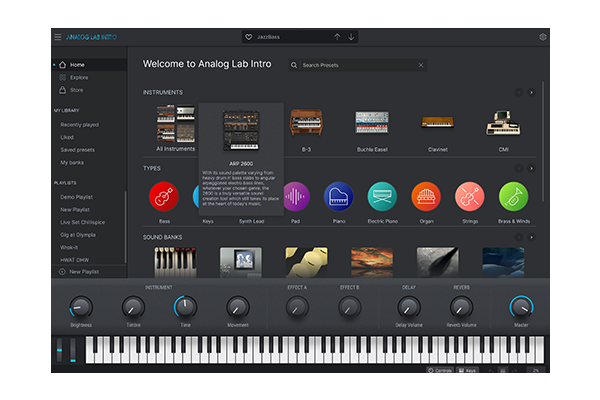Go to previous preset with up arrow

[337, 37]
